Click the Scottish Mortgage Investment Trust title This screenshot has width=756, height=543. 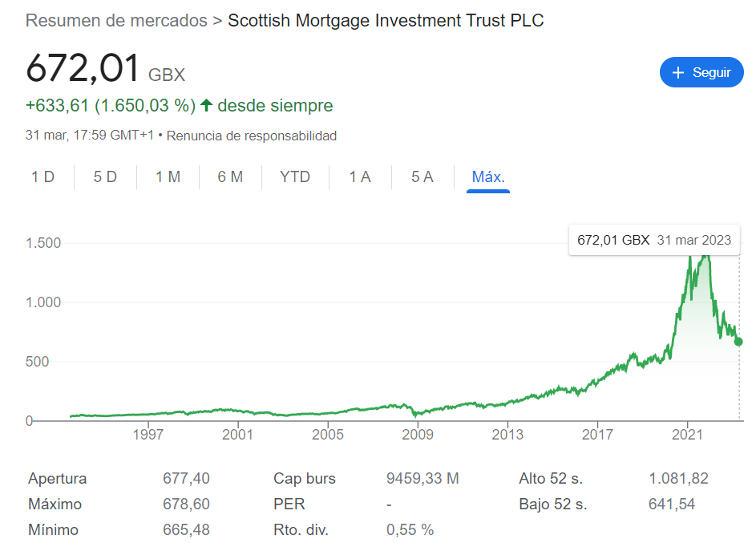click(x=386, y=20)
